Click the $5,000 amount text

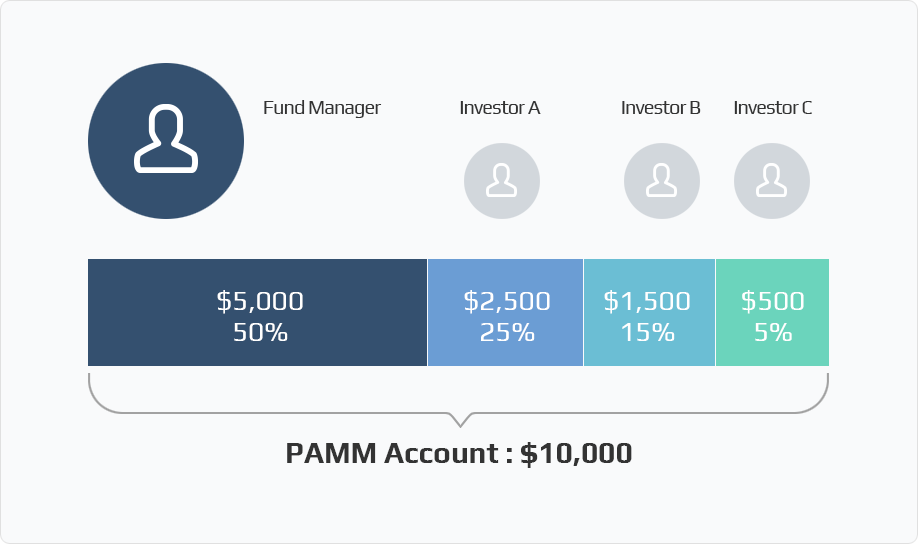tap(260, 301)
